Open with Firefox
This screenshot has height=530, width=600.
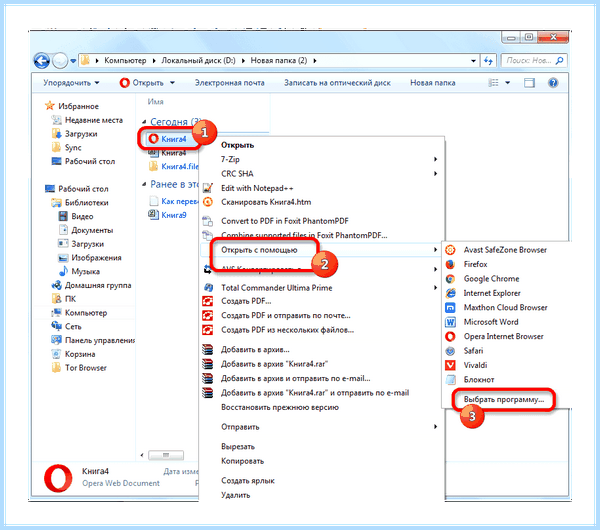[x=475, y=264]
